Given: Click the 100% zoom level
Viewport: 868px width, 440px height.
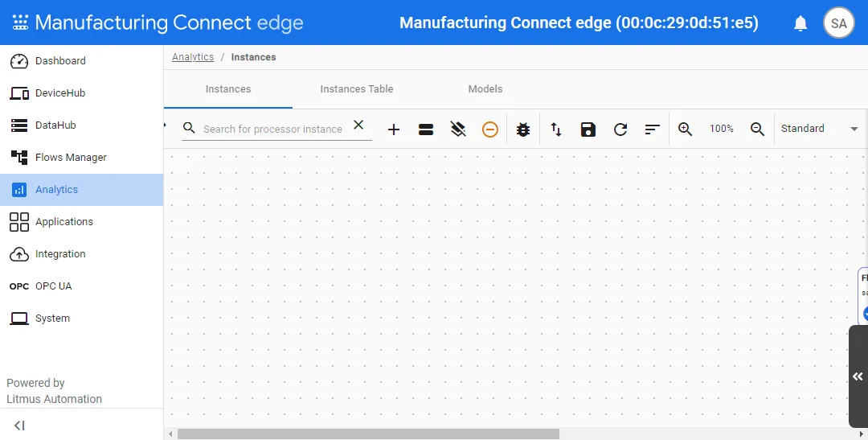Looking at the screenshot, I should 721,129.
